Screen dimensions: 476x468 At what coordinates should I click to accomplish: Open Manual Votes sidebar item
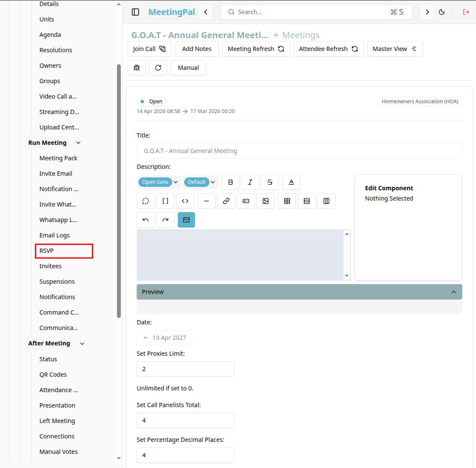[59, 452]
